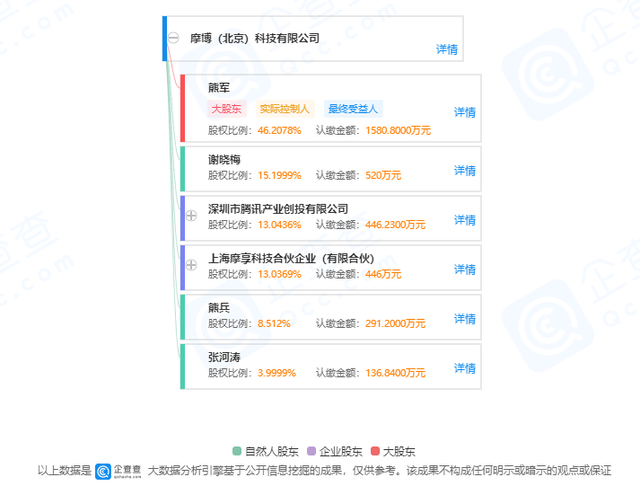Open 详情 for 摩博（北京）科技有限公司
This screenshot has width=640, height=486.
(x=447, y=49)
